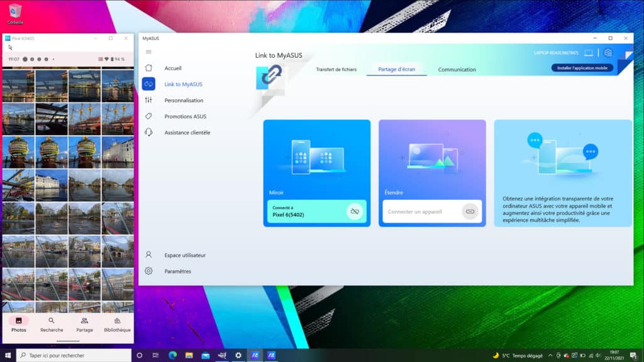Switch to the first MyASUS taskbar icon
Image resolution: width=644 pixels, height=362 pixels.
255,356
